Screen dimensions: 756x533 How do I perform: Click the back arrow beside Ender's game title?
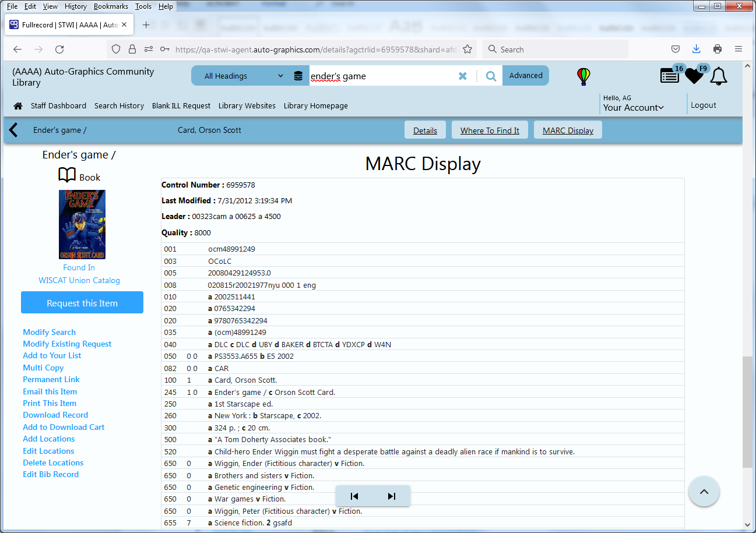[13, 130]
